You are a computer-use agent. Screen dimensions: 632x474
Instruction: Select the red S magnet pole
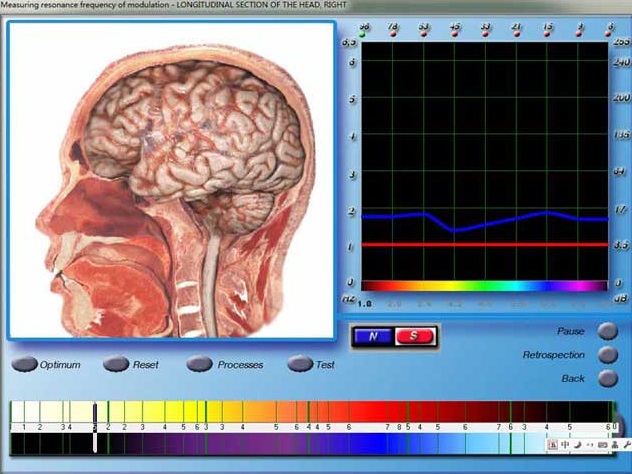414,337
